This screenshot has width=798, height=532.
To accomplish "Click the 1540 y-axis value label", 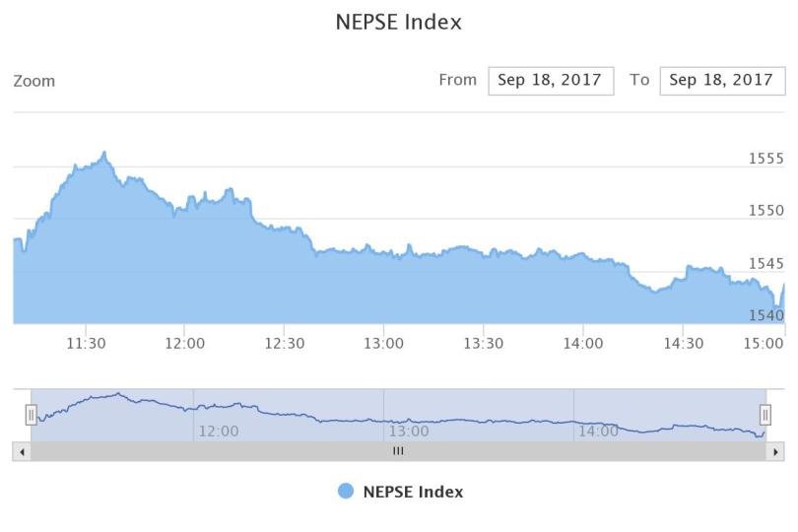I will click(765, 315).
